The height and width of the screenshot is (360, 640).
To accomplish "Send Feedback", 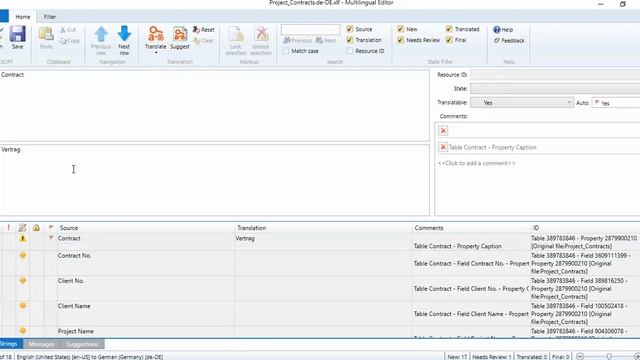I will click(x=509, y=41).
